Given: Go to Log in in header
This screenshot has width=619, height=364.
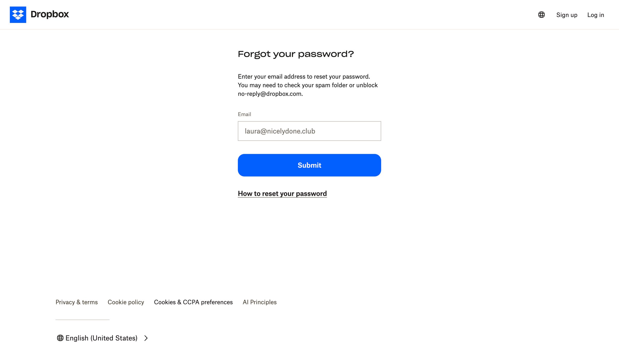Looking at the screenshot, I should point(596,15).
